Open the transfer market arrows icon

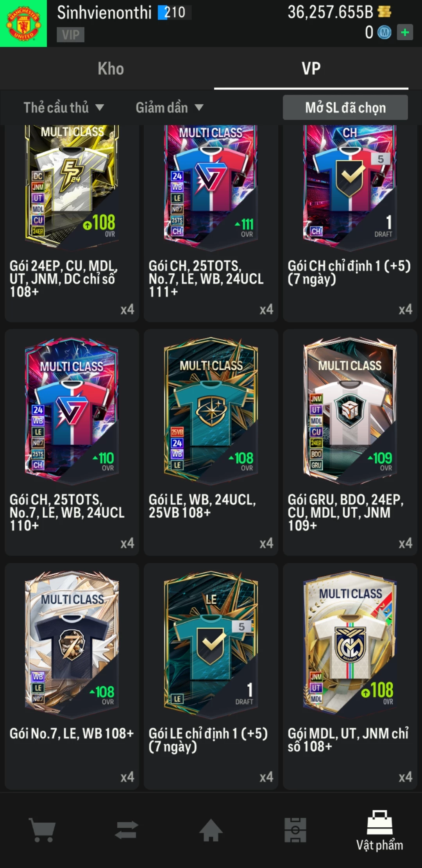click(x=126, y=830)
